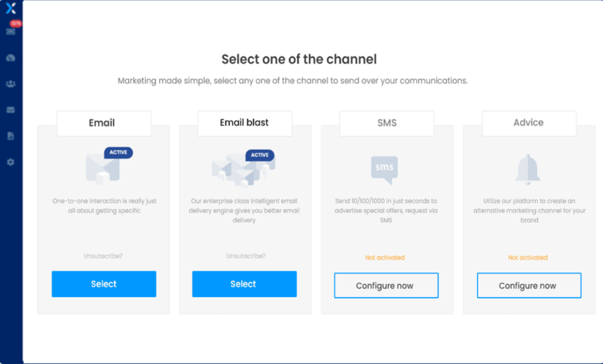Click the SMS card title tab
Screen dimensions: 603x364
coord(387,123)
